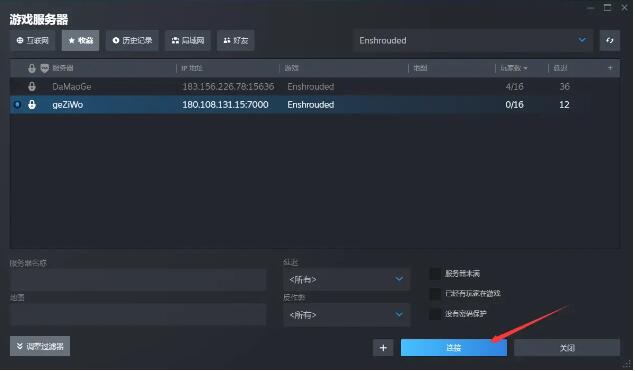635x371 pixels.
Task: Enable the server not full checkbox
Action: click(435, 274)
